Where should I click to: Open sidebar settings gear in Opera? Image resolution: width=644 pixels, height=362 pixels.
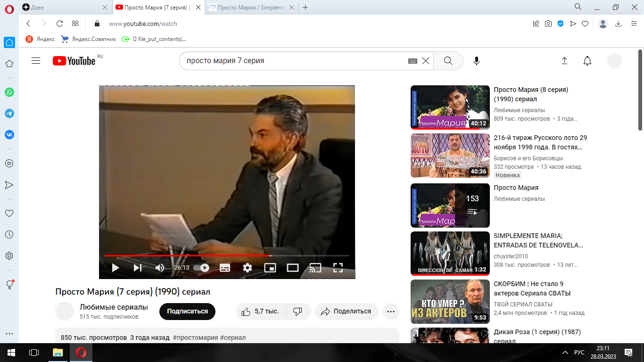pos(9,256)
